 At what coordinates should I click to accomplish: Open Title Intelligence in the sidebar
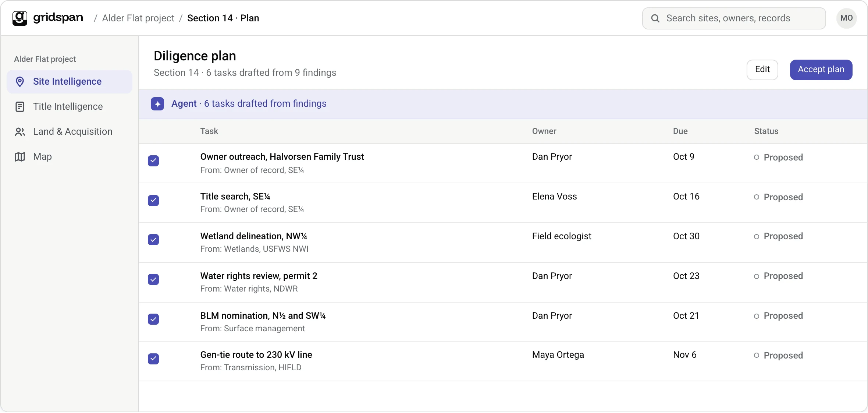pos(70,106)
